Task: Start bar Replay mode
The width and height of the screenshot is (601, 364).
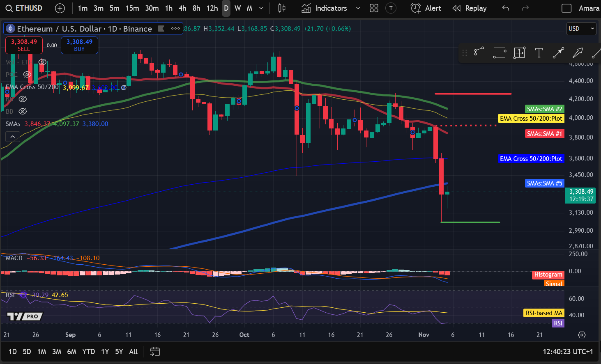Action: [x=470, y=8]
